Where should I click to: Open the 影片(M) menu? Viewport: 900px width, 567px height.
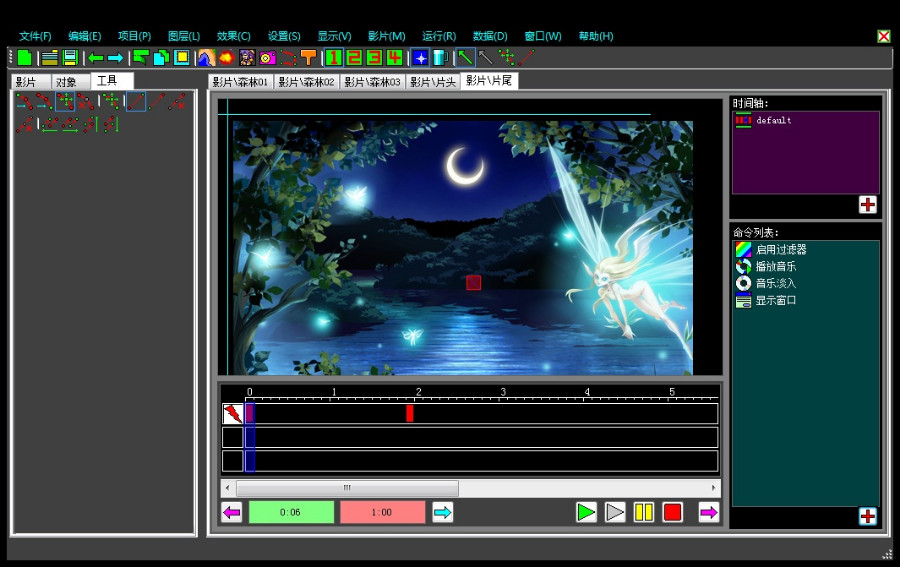pyautogui.click(x=386, y=36)
